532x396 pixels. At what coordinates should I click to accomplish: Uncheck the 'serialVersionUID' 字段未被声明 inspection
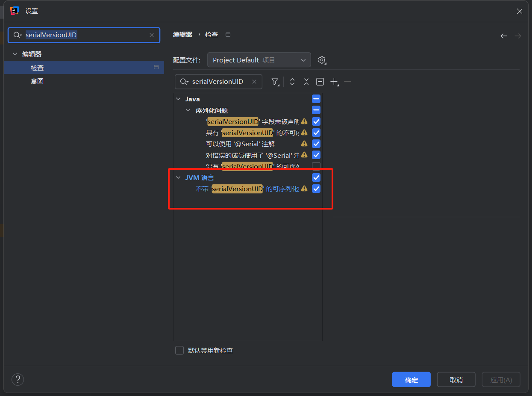tap(316, 121)
